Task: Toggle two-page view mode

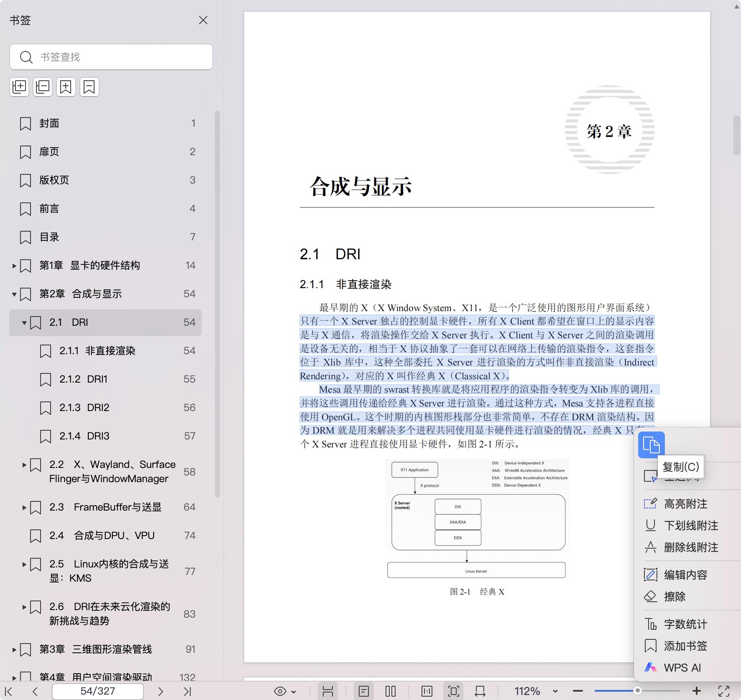Action: (x=390, y=691)
